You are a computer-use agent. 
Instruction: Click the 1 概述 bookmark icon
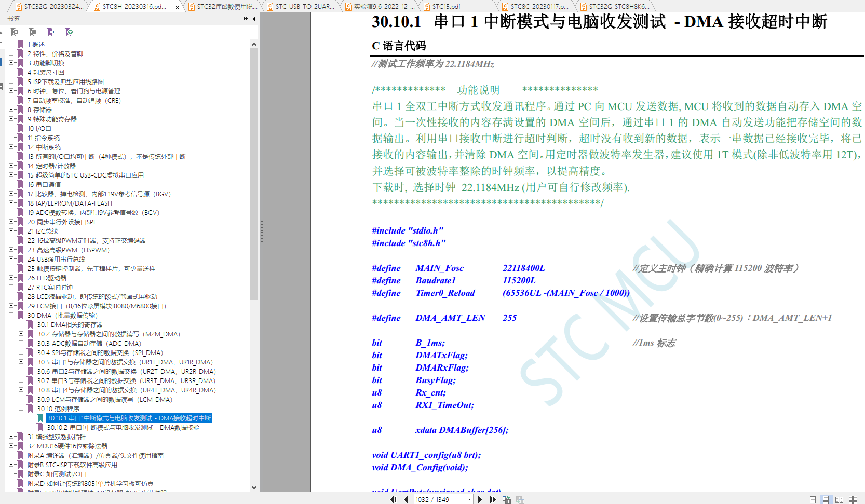(20, 44)
